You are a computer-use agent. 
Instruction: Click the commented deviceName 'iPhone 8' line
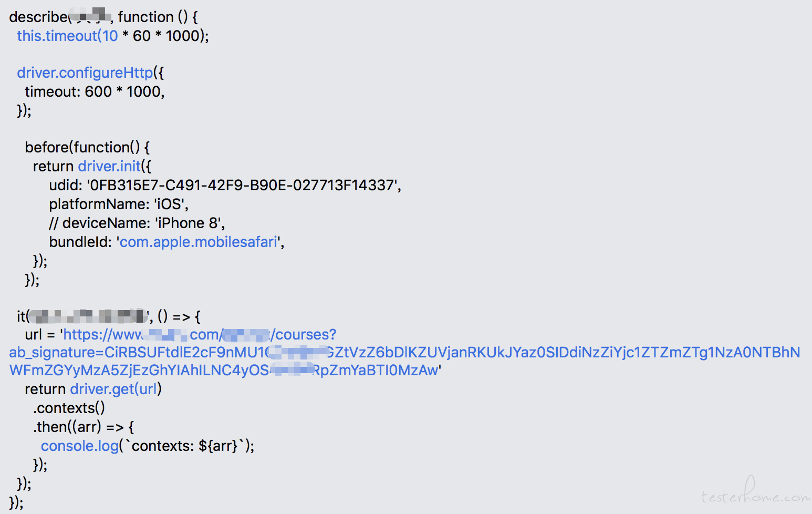[x=137, y=223]
